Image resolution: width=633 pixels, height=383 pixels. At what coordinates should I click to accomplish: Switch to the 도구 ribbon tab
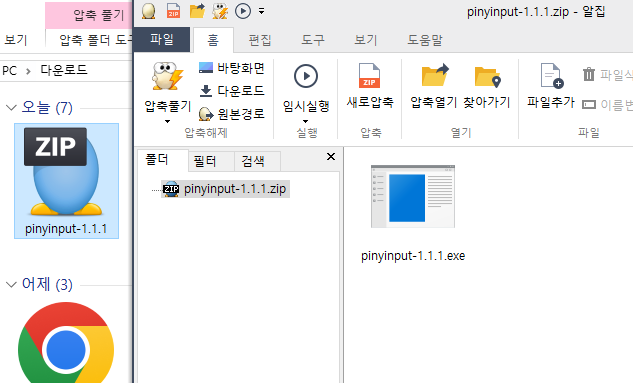click(313, 40)
